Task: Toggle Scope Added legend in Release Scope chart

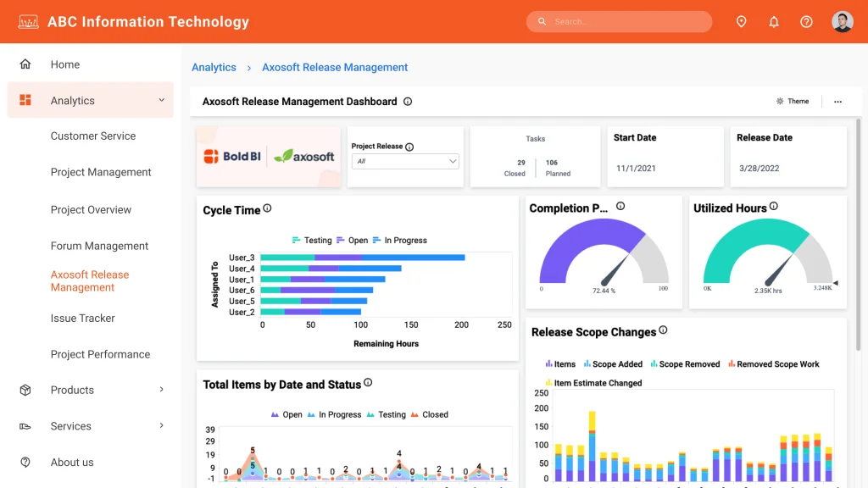Action: click(x=613, y=364)
